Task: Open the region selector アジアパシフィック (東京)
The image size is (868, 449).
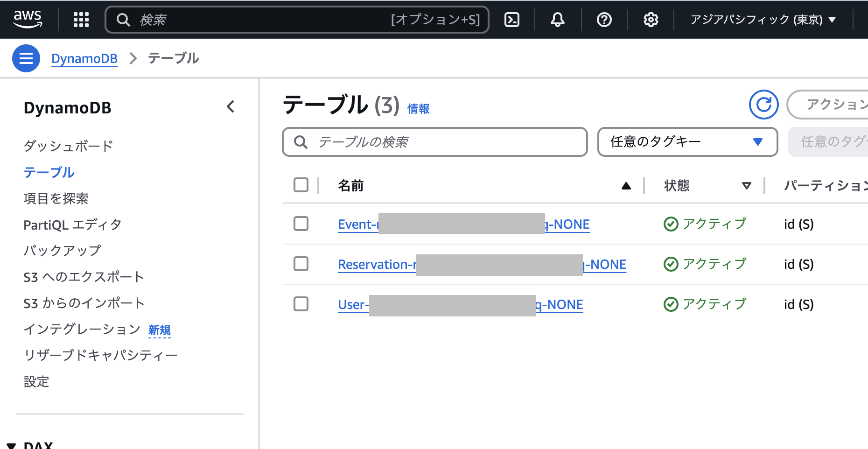Action: (x=763, y=20)
